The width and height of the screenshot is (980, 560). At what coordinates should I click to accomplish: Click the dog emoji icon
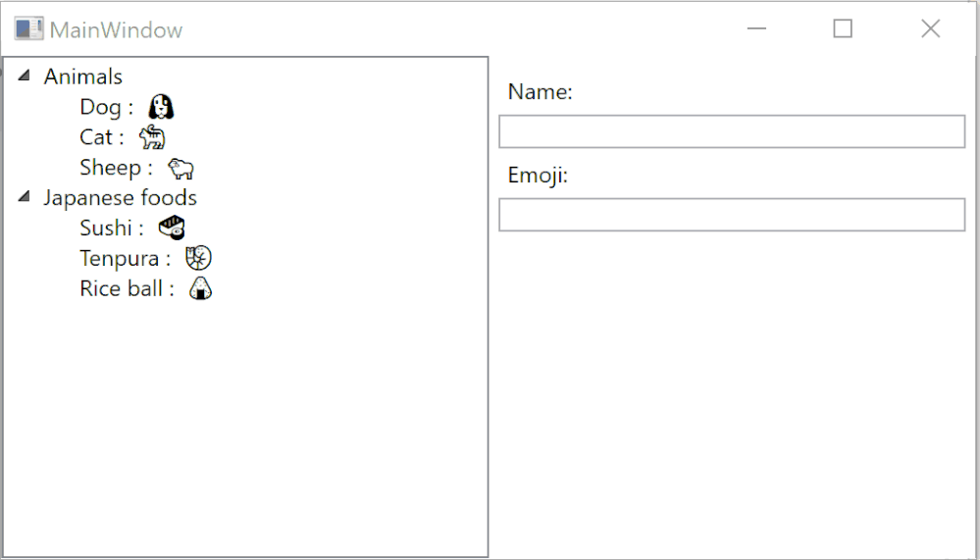(x=161, y=107)
